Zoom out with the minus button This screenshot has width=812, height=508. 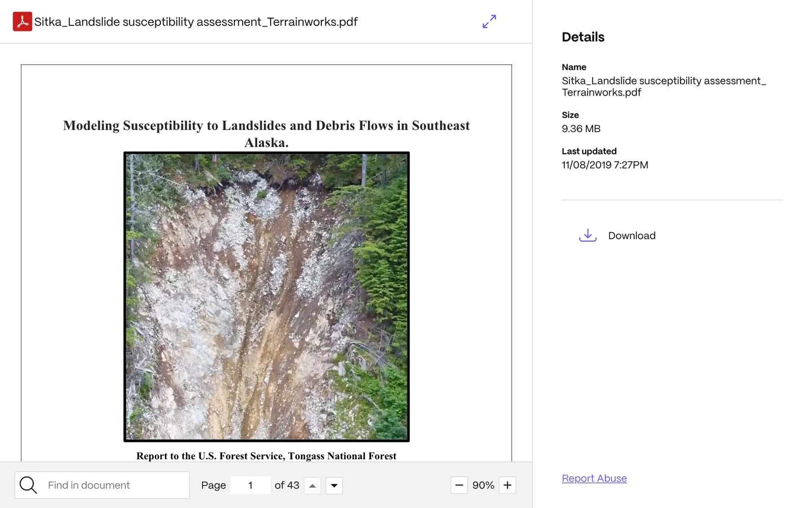(x=459, y=485)
